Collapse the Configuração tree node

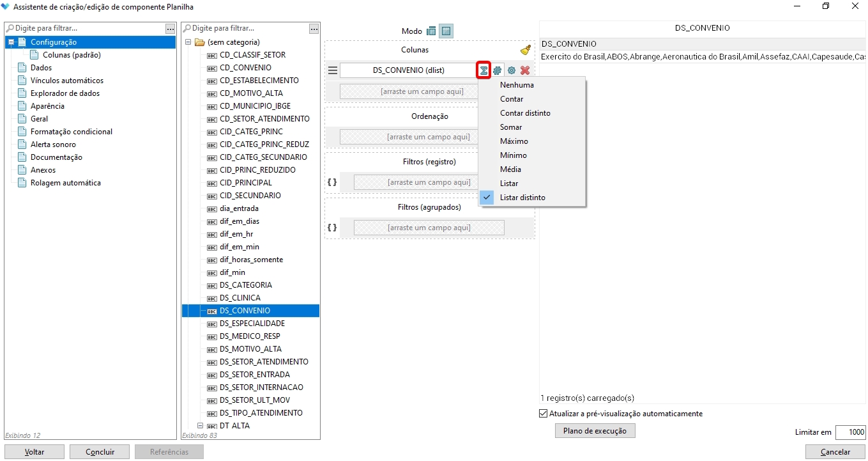(x=11, y=42)
